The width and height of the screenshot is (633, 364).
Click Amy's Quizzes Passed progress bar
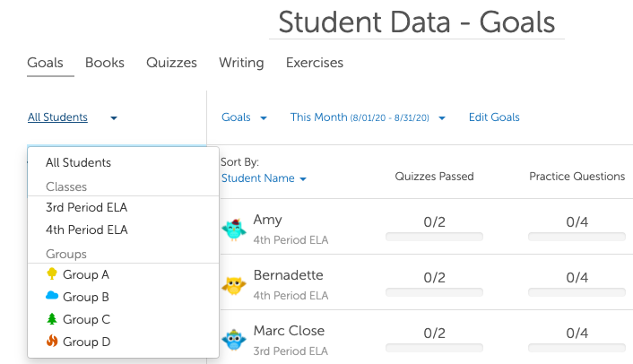tap(434, 237)
